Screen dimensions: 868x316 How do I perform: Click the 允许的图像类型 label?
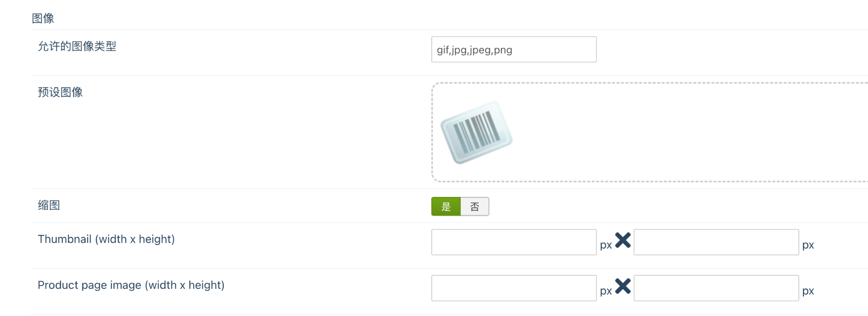(x=77, y=46)
